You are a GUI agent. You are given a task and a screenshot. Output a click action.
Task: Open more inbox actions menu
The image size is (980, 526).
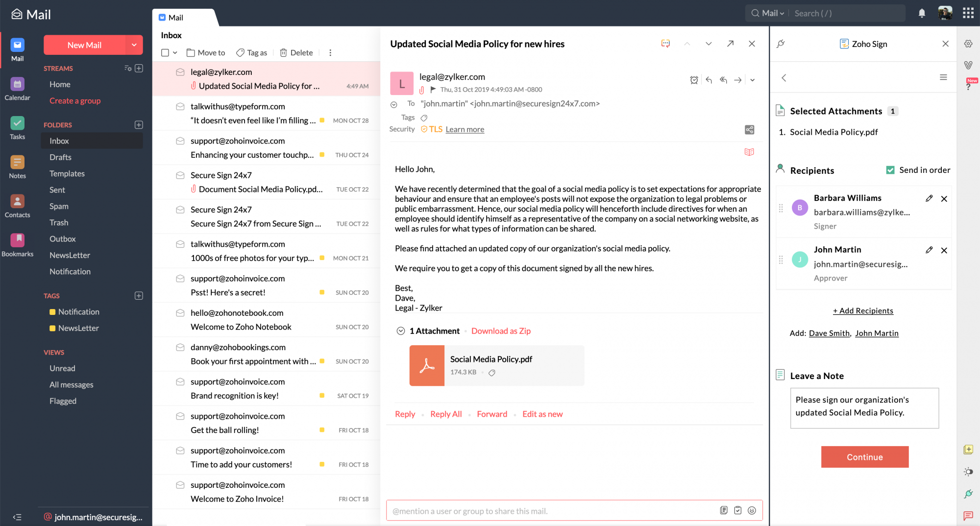coord(330,52)
